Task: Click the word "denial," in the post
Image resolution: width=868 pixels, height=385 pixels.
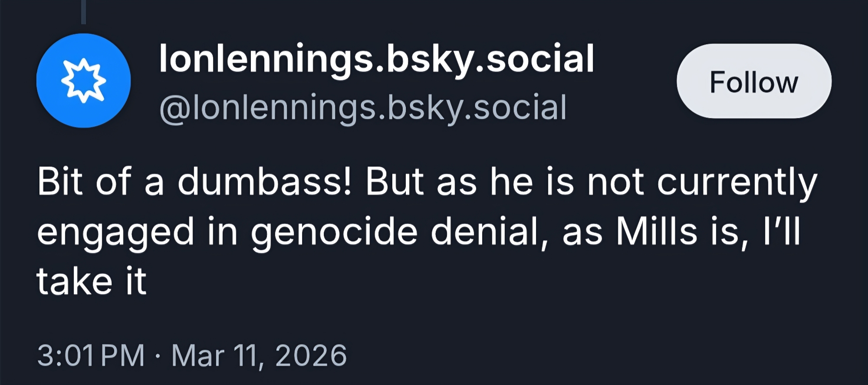Action: point(489,231)
